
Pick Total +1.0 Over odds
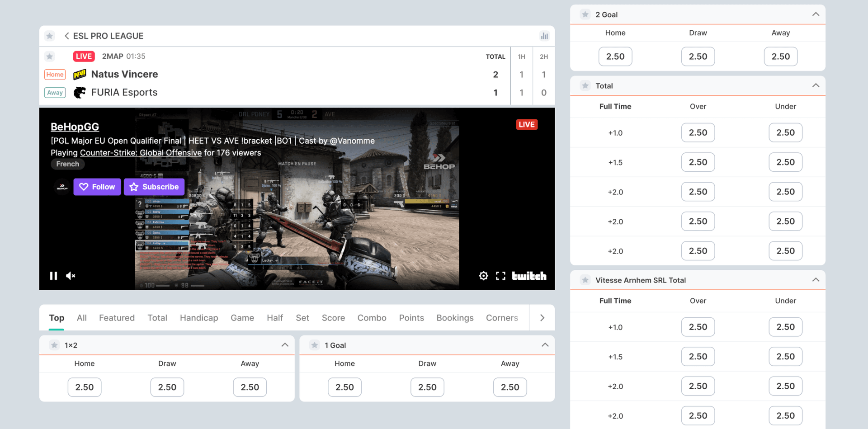coord(698,132)
